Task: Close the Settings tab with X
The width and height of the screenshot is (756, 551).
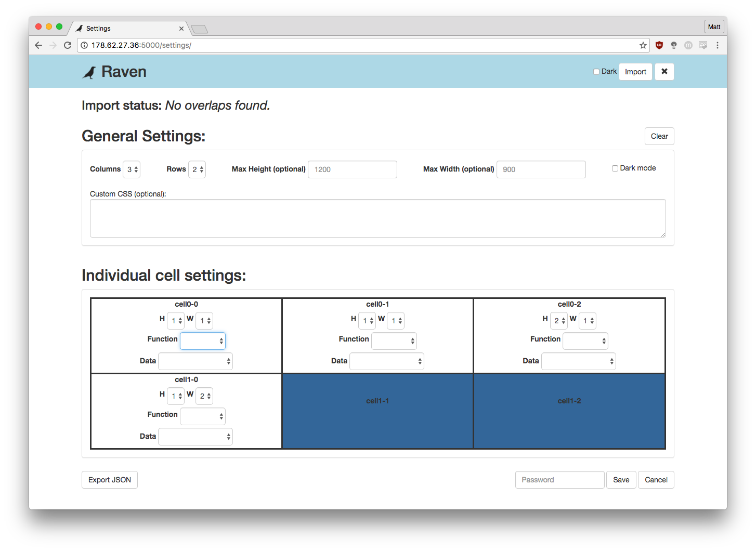Action: pos(181,29)
